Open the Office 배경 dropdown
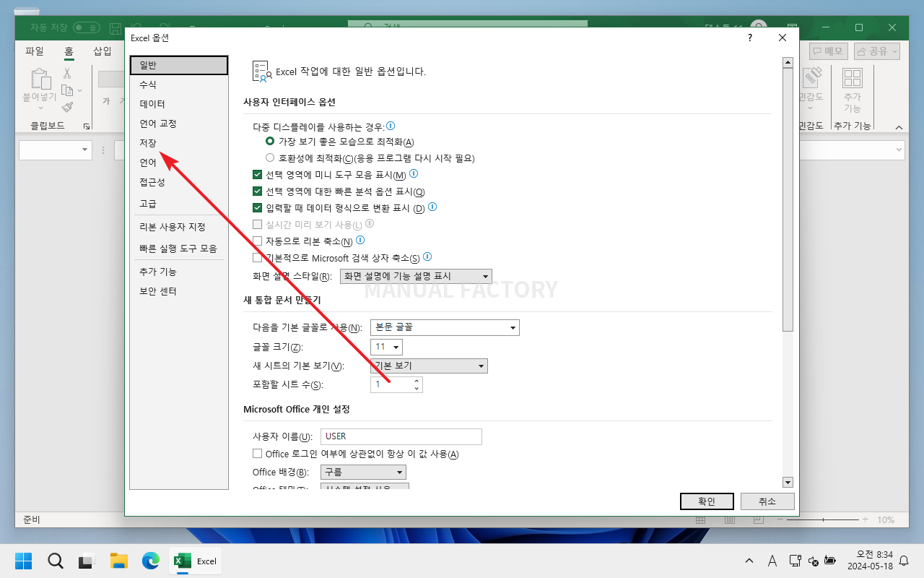Screen dimensions: 924x578 pos(364,472)
